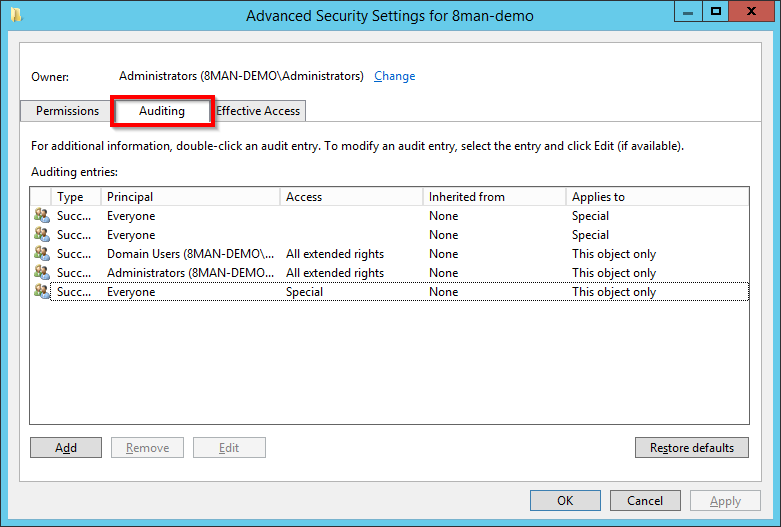Open the Auditing tab

(162, 111)
